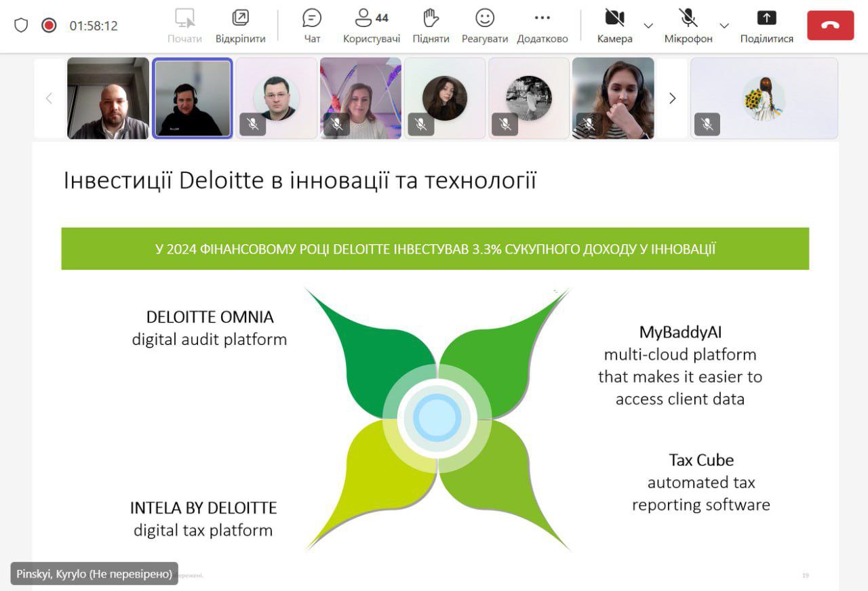The height and width of the screenshot is (591, 868).
Task: Show previous participants with left chevron
Action: [x=49, y=98]
